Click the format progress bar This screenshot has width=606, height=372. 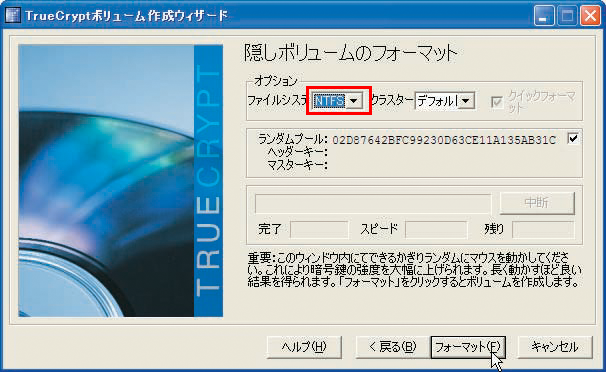pyautogui.click(x=373, y=203)
